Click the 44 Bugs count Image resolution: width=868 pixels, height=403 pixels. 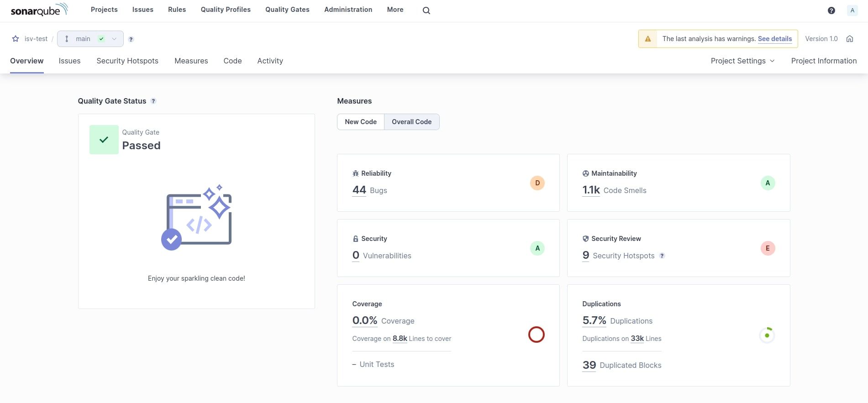click(359, 190)
